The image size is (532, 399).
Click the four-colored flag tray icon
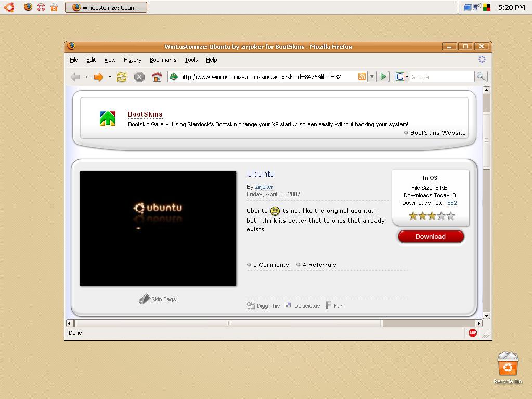(x=487, y=7)
